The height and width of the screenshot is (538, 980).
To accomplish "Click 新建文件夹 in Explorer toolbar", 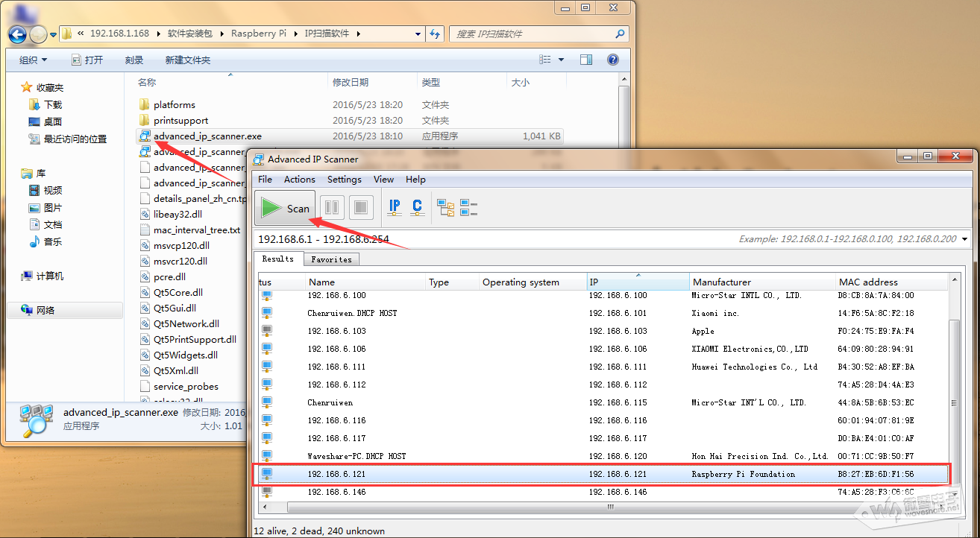I will point(188,60).
